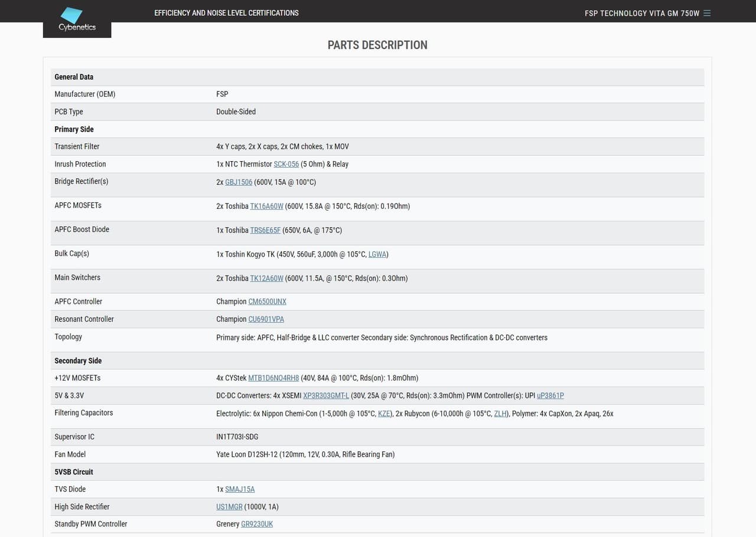Open the CM6500UNX APFC controller link
Image resolution: width=756 pixels, height=537 pixels.
point(267,302)
